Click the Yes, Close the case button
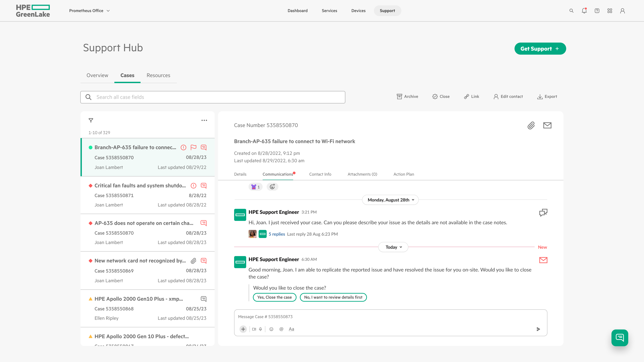The height and width of the screenshot is (362, 644). [x=275, y=297]
